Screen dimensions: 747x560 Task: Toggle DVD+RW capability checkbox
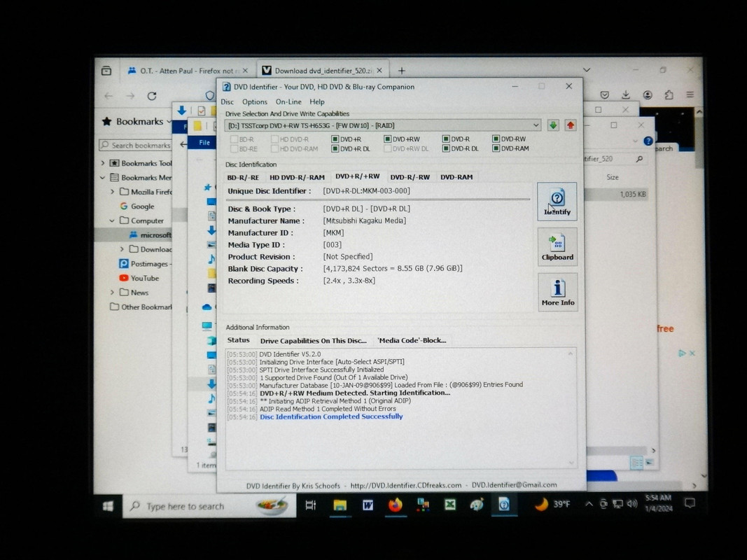pyautogui.click(x=387, y=139)
